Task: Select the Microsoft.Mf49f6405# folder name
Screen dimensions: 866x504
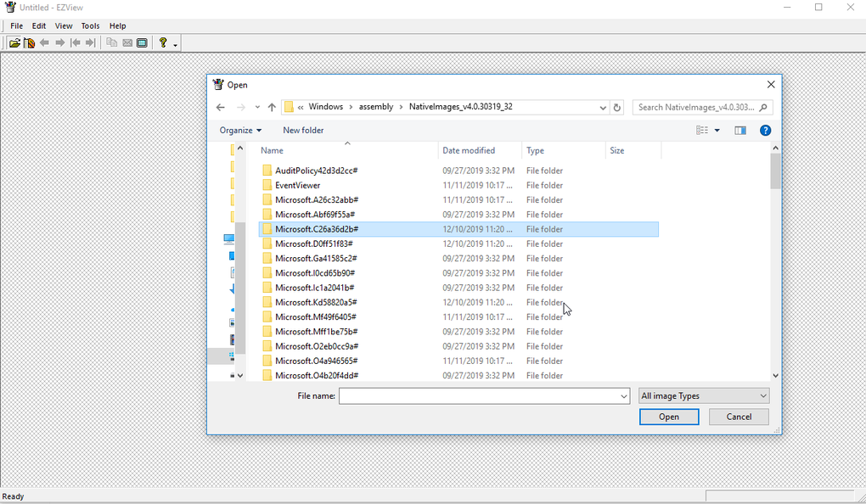Action: pos(315,316)
